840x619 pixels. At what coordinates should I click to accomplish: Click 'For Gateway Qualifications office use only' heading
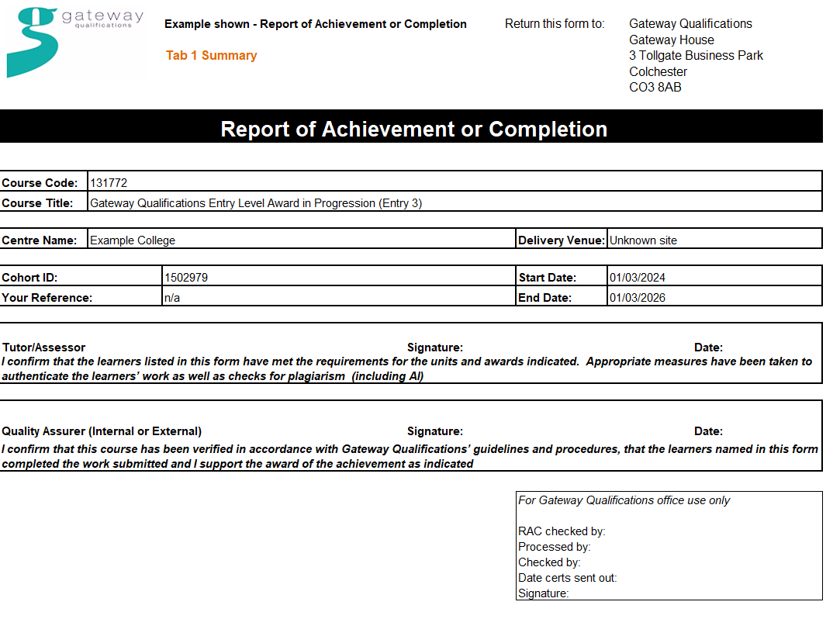pyautogui.click(x=624, y=500)
